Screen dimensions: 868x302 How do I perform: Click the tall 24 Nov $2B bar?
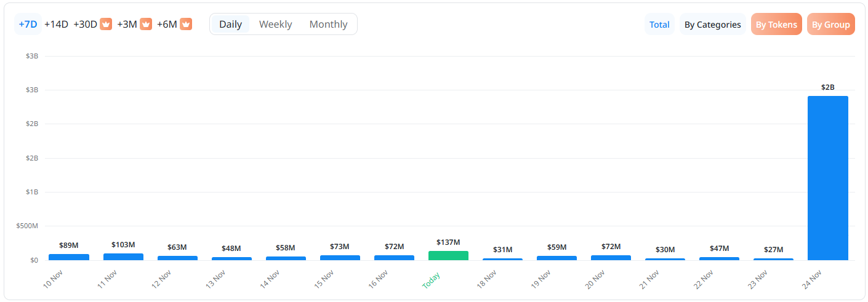click(827, 178)
